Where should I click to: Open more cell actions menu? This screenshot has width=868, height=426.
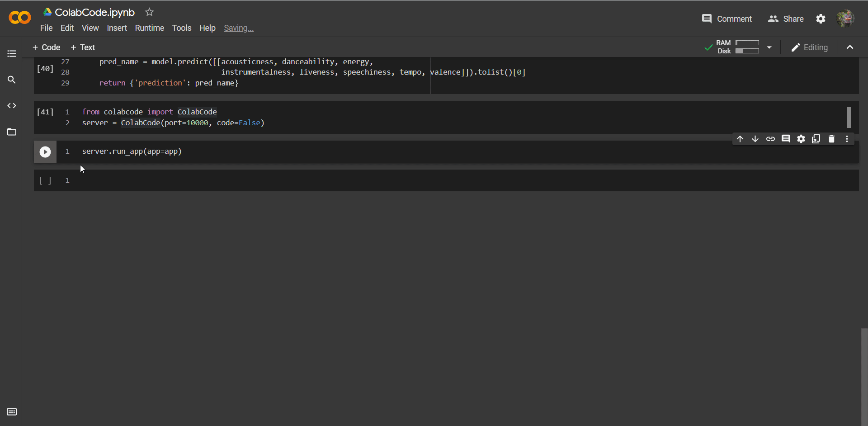click(x=847, y=139)
